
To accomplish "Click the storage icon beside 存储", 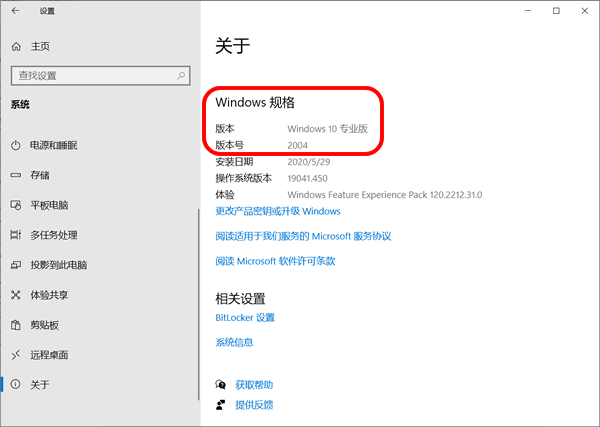I will pyautogui.click(x=16, y=175).
